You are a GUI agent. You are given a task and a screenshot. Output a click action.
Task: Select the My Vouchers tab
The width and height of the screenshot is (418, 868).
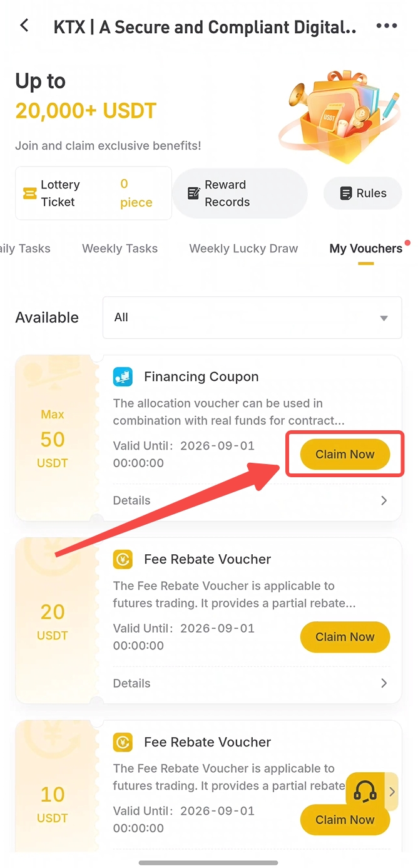[366, 249]
